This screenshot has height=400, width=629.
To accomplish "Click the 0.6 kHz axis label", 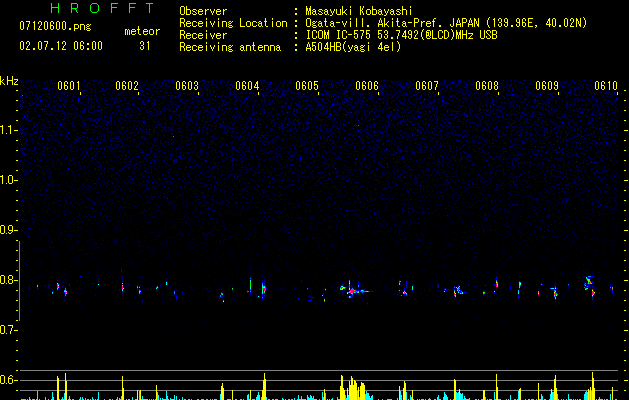I will [x=8, y=380].
